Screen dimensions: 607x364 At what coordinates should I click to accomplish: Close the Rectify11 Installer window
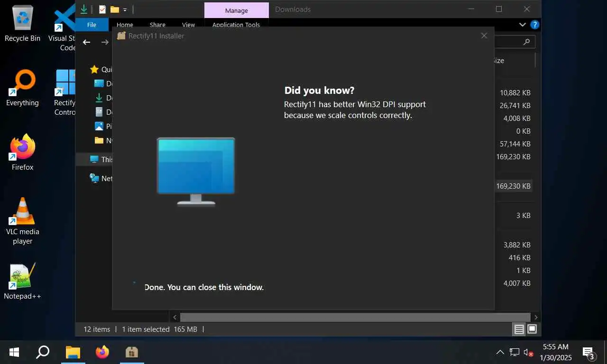[x=484, y=36]
